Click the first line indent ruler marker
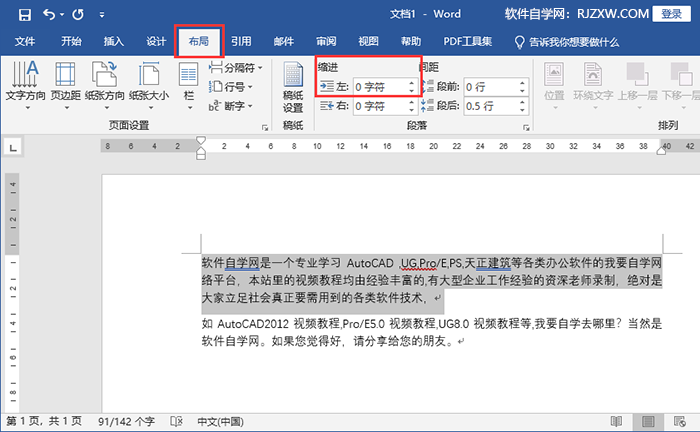Screen dimensions: 700x432 [201, 140]
